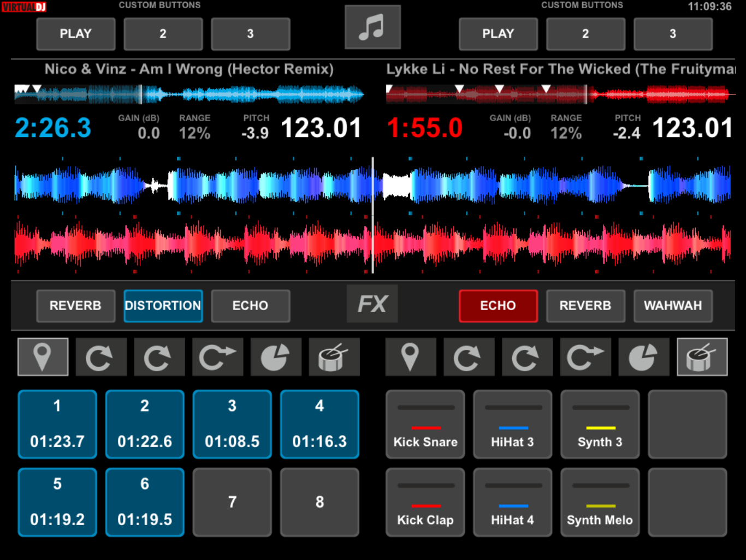Select left deck slicer pie icon
746x560 pixels.
click(276, 357)
